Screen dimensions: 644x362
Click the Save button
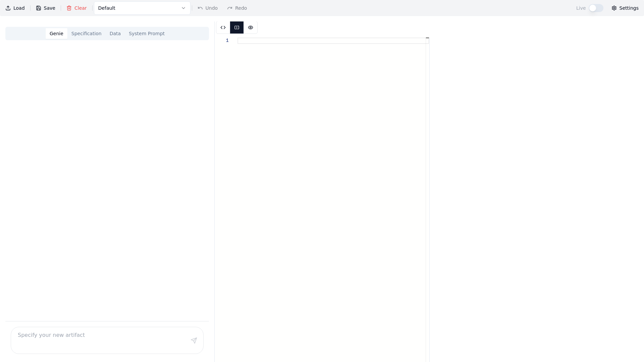(46, 8)
